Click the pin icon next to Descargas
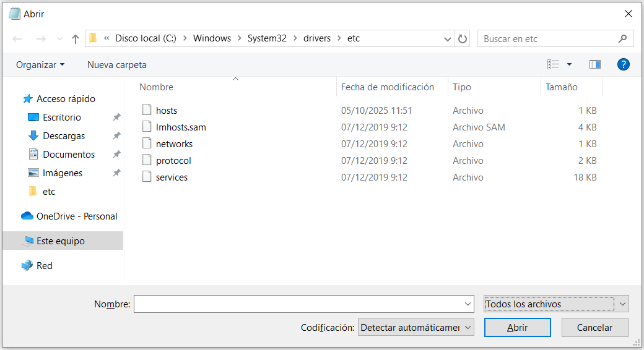 pos(116,136)
